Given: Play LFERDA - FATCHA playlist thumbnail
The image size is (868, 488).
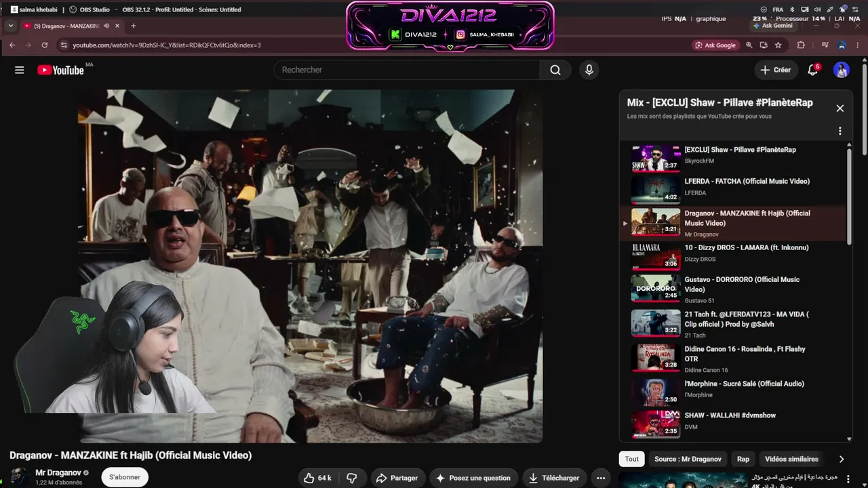Looking at the screenshot, I should click(656, 190).
